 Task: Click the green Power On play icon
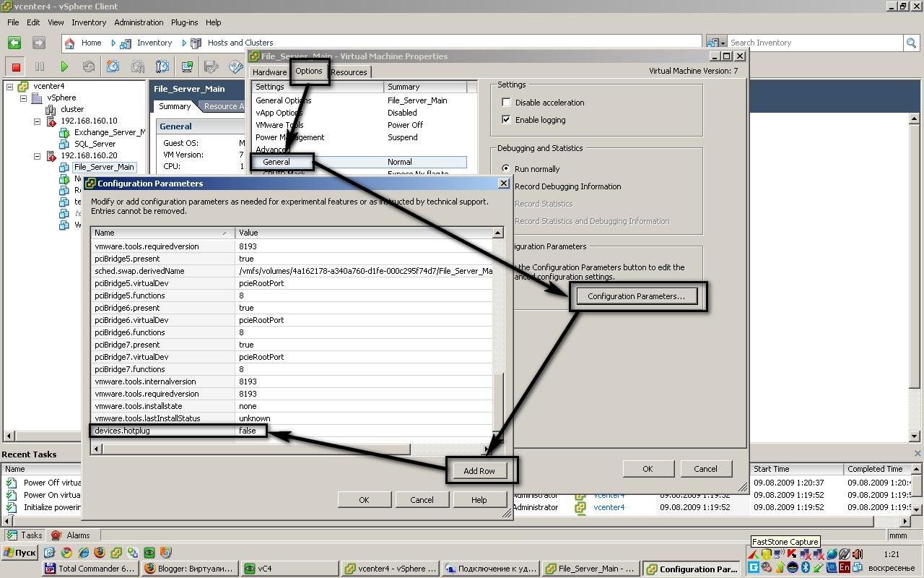pyautogui.click(x=64, y=66)
